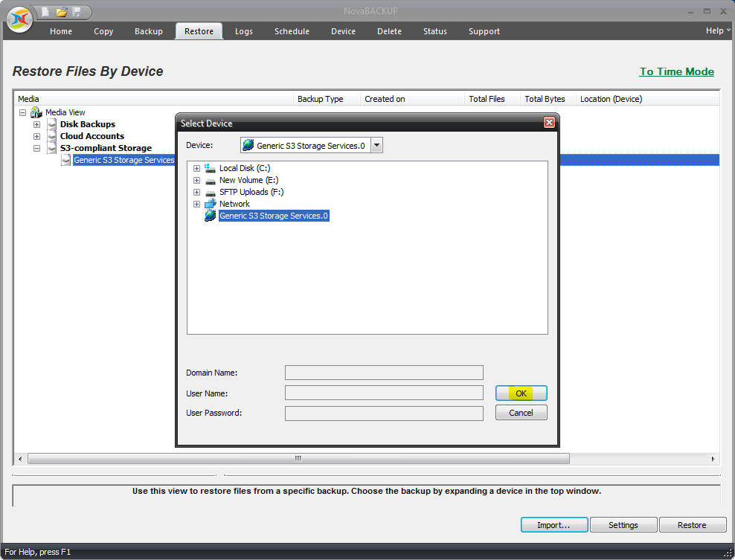Click the Total Files column header
735x560 pixels.
pos(492,99)
